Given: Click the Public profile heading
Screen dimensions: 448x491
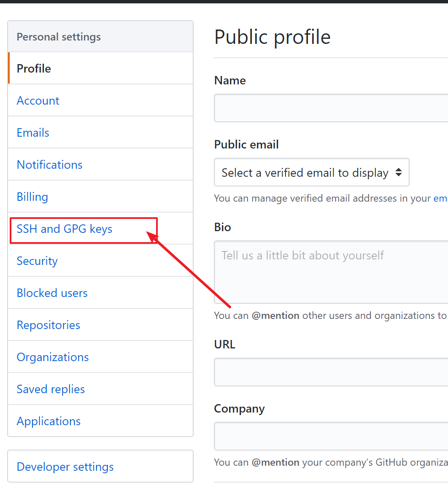Looking at the screenshot, I should point(273,37).
